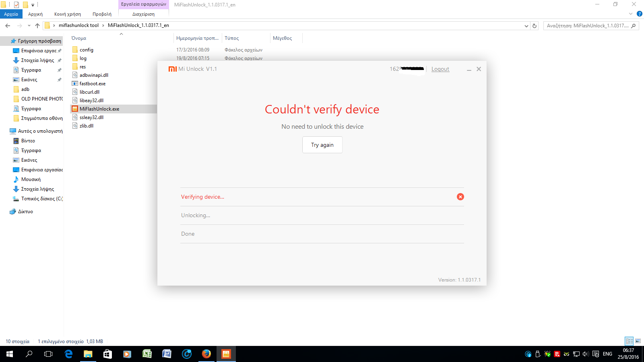Switch to the Προβολή ribbon tab

coord(102,14)
